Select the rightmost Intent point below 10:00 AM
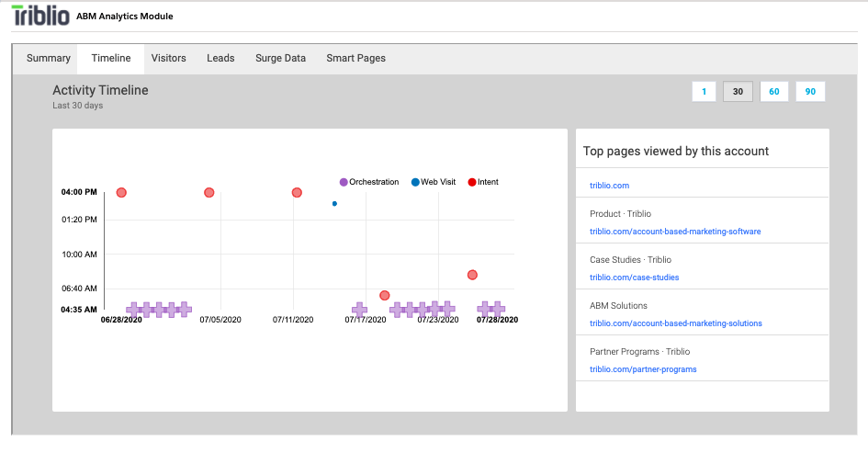Screen dimensions: 868x453 pyautogui.click(x=472, y=275)
